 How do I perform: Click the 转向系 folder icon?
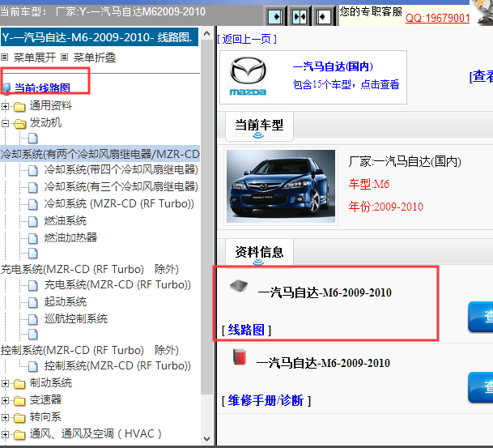pos(19,417)
